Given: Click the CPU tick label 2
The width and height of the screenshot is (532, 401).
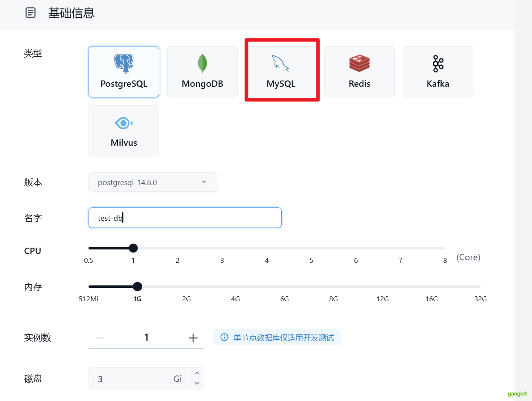Looking at the screenshot, I should tap(177, 261).
